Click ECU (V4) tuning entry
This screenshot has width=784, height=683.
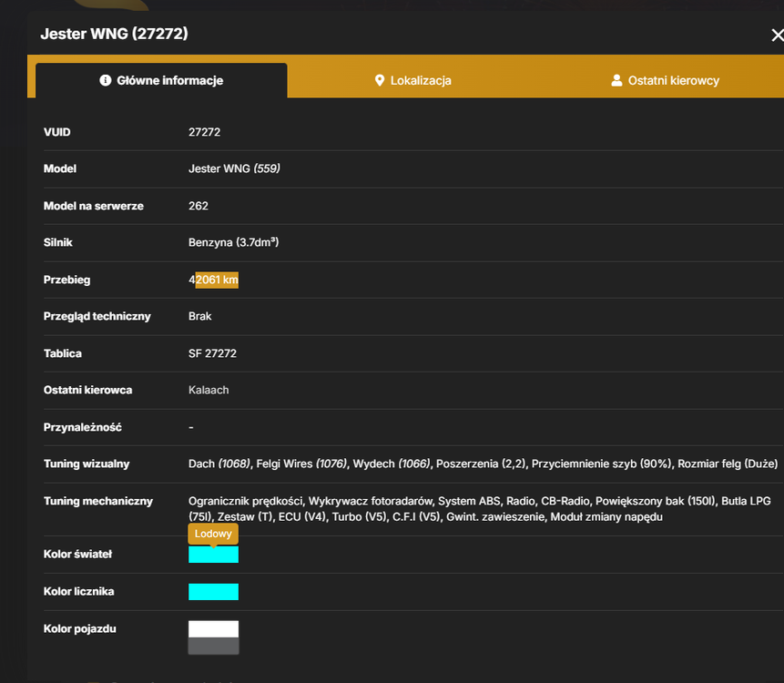point(301,517)
